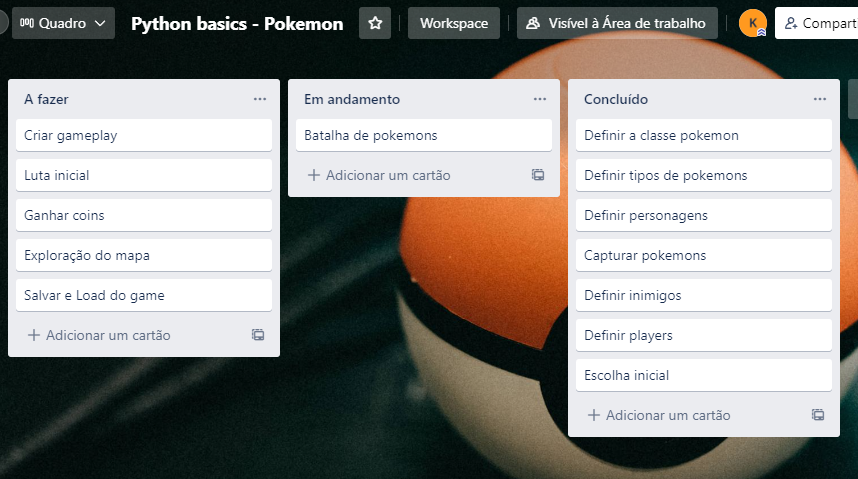
Task: Click the Workspace button
Action: [454, 23]
